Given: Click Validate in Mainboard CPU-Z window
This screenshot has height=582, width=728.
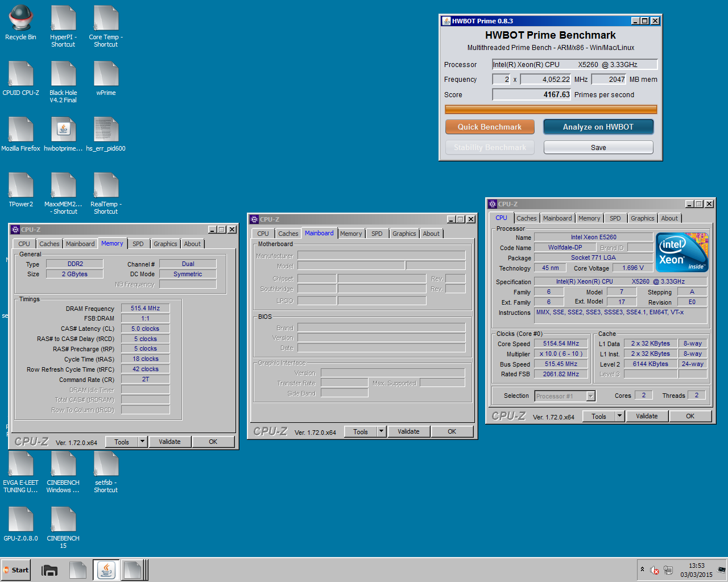Looking at the screenshot, I should [408, 431].
